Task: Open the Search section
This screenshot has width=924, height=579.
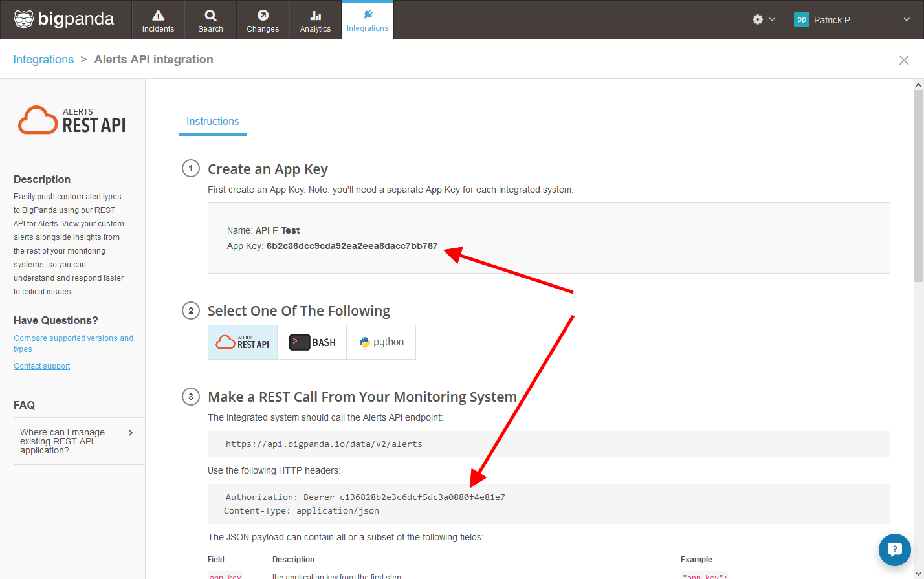Action: click(210, 20)
